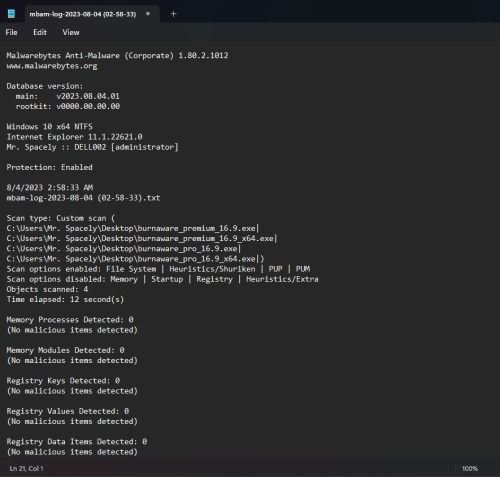500x477 pixels.
Task: Click the Database version: heading line
Action: click(45, 86)
